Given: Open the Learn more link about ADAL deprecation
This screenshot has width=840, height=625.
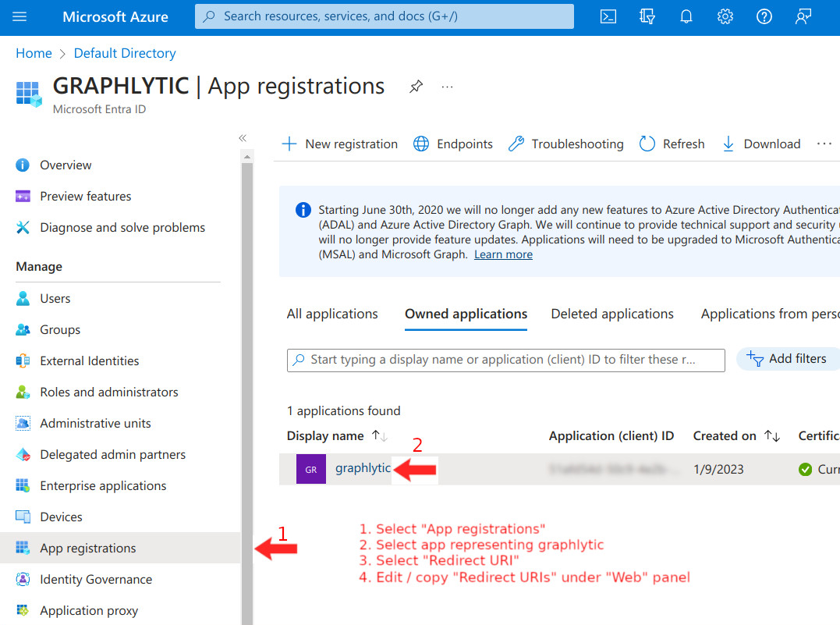Looking at the screenshot, I should click(x=503, y=254).
